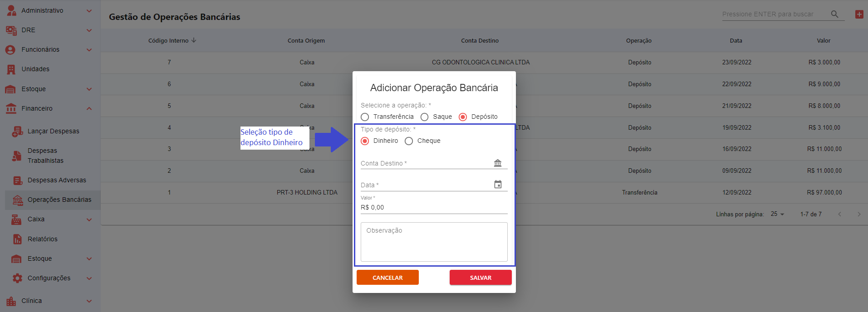This screenshot has height=312, width=868.
Task: Click the bank icon in Conta Destino field
Action: click(498, 163)
